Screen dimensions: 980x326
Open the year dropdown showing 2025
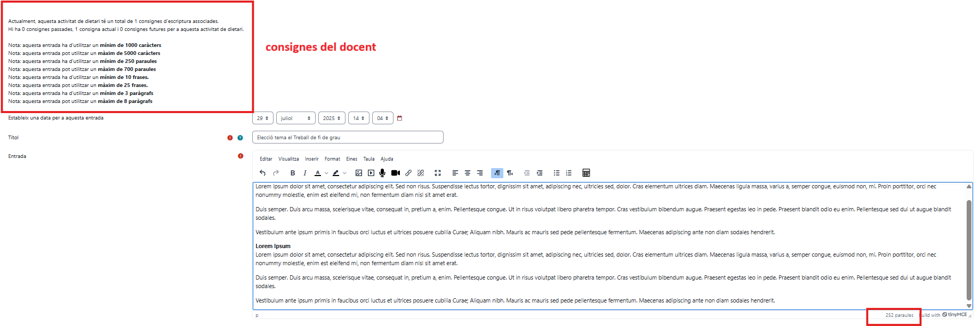point(331,118)
